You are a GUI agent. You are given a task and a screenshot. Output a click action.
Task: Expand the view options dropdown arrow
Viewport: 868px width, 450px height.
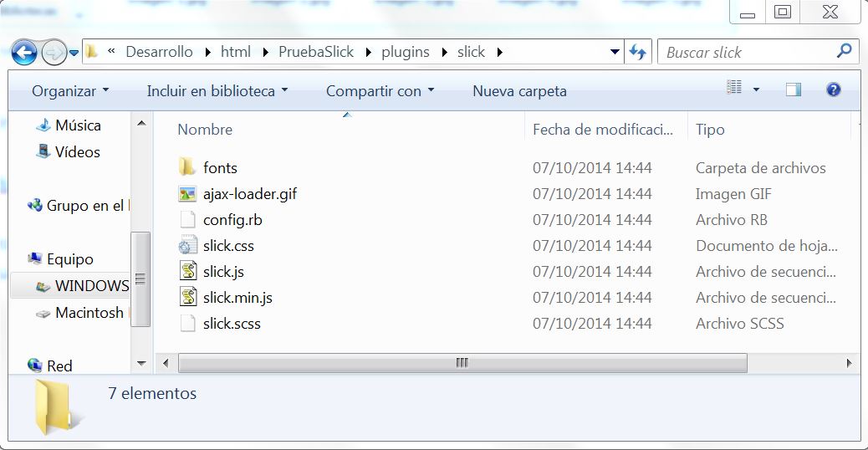tap(757, 89)
